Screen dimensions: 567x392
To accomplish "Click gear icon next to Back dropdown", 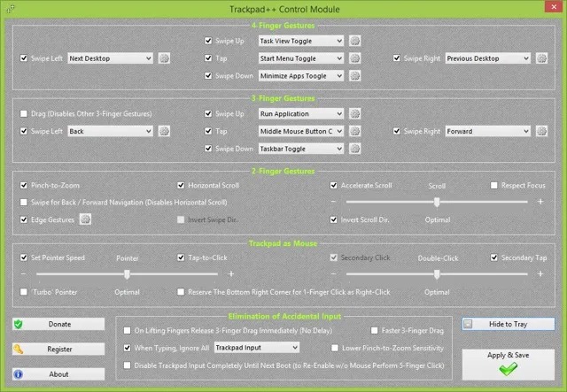I will (x=164, y=132).
